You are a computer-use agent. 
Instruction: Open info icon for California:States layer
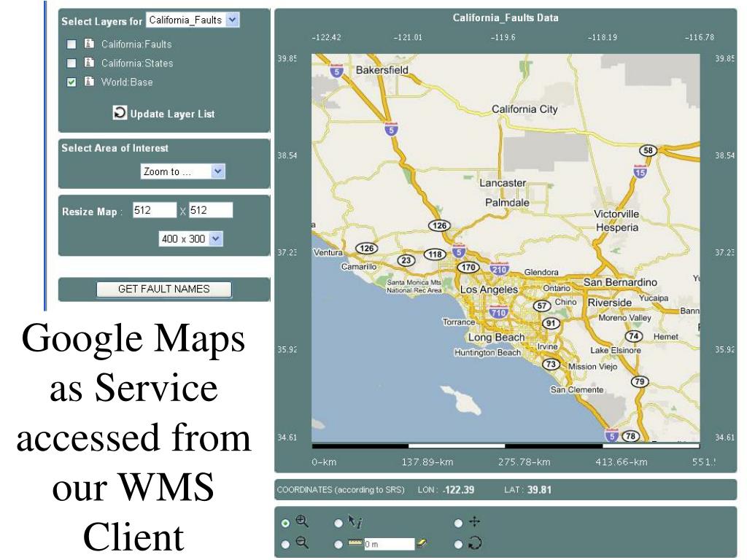(89, 63)
